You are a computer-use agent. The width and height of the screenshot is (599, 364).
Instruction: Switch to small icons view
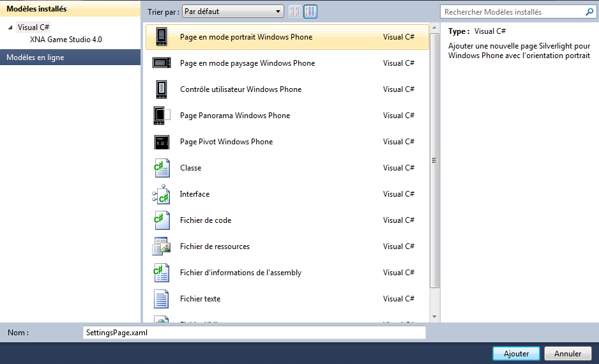(295, 11)
